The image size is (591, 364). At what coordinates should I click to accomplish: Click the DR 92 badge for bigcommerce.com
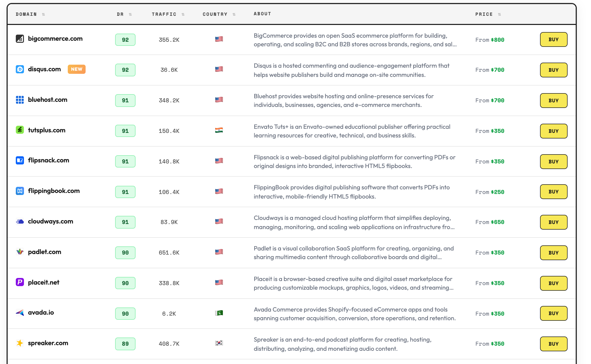tap(125, 40)
